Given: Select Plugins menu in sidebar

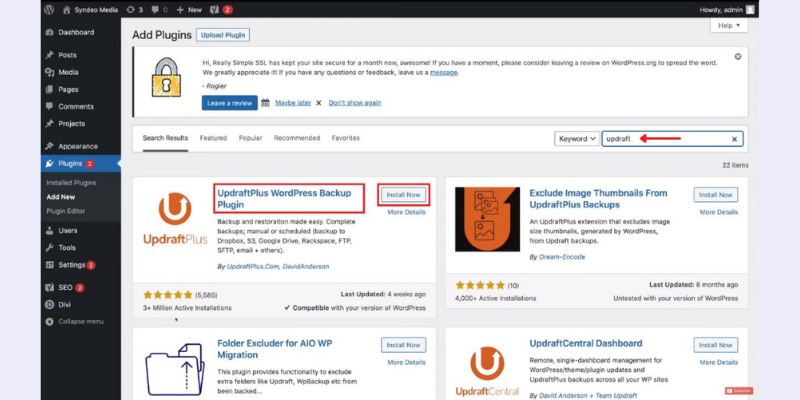Looking at the screenshot, I should click(70, 164).
